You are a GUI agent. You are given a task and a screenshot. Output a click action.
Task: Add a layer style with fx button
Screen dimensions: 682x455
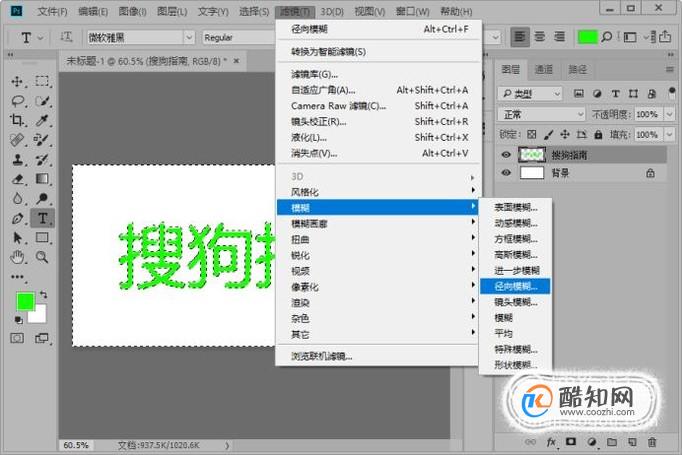551,442
